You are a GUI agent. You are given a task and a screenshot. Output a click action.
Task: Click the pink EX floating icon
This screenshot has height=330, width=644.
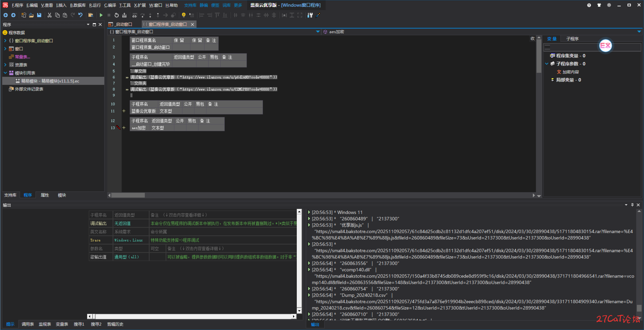[x=605, y=46]
